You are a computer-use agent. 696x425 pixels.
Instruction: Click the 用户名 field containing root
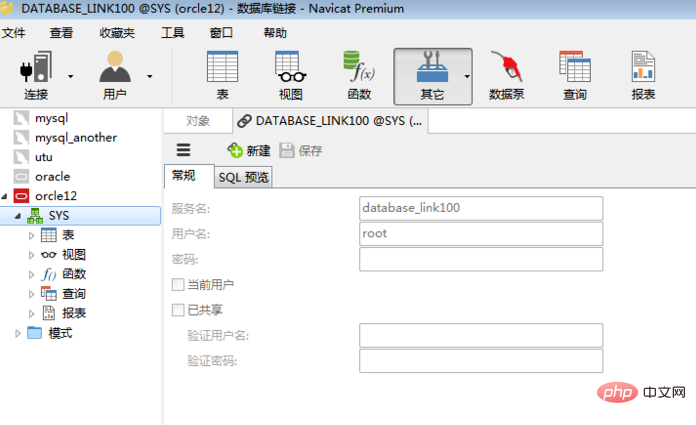481,234
